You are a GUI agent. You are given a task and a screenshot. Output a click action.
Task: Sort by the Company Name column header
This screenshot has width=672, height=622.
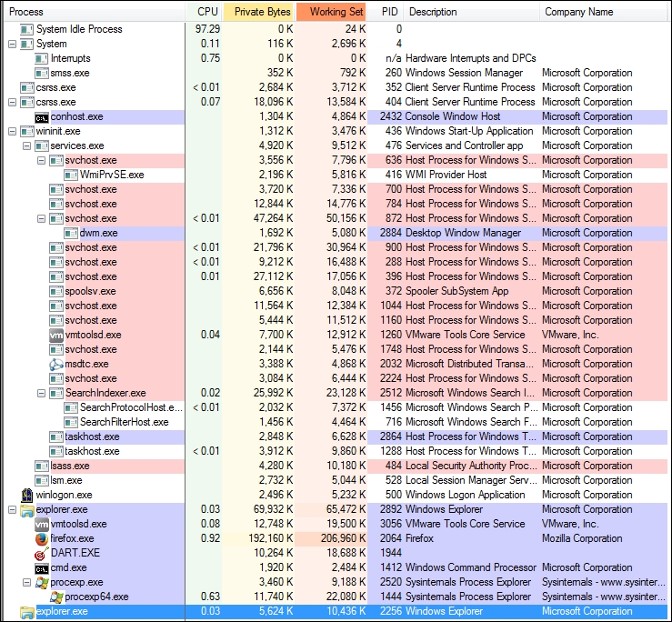tap(605, 12)
